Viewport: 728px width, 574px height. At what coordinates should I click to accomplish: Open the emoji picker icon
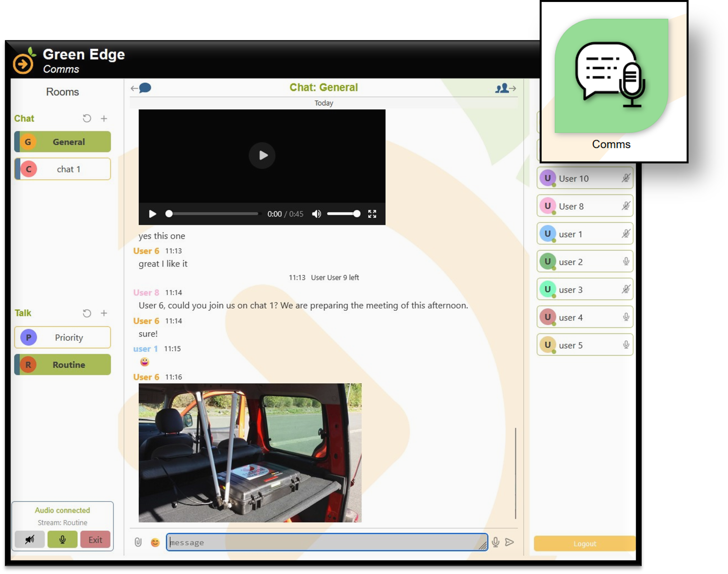pyautogui.click(x=155, y=542)
